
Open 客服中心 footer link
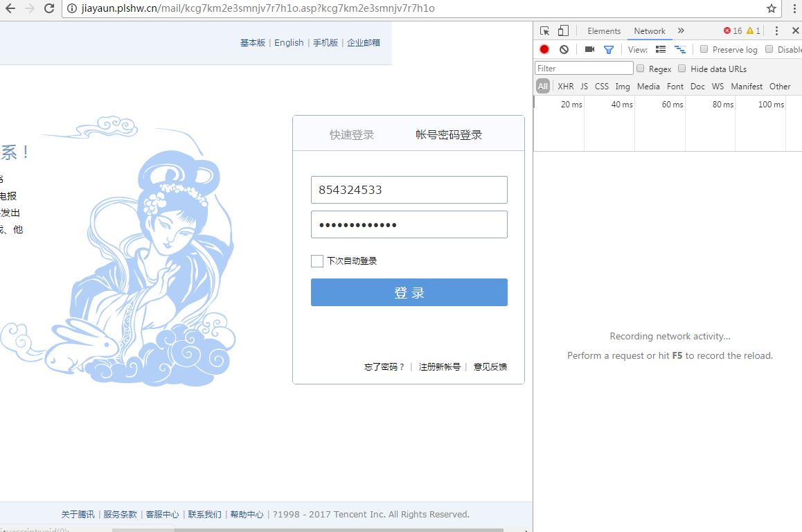pyautogui.click(x=163, y=514)
